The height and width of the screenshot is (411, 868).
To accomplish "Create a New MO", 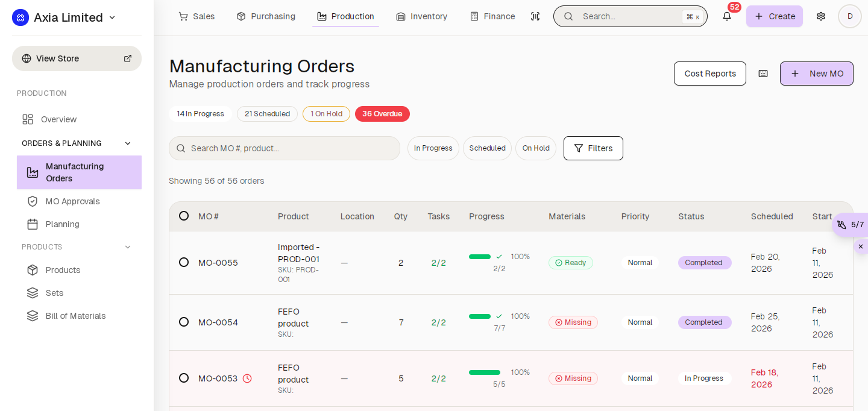I will (x=816, y=74).
